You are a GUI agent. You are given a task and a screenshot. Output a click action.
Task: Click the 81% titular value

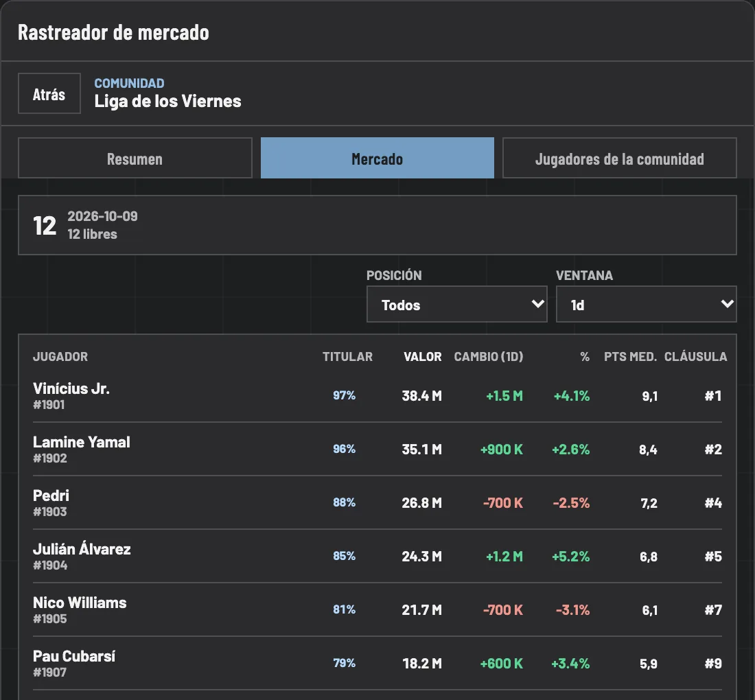pyautogui.click(x=344, y=609)
